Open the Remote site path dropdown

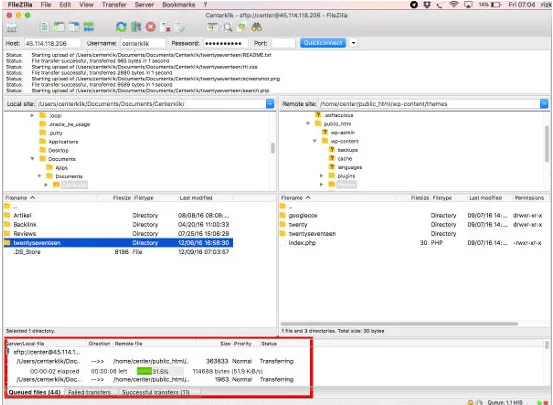coord(543,104)
